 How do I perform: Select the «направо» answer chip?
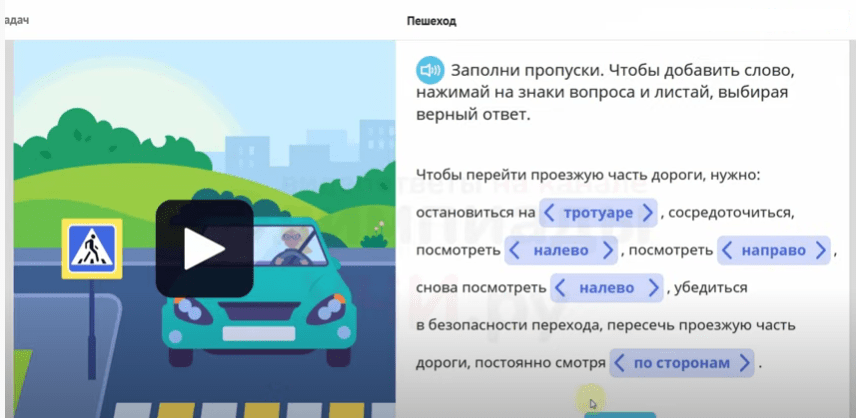(774, 250)
